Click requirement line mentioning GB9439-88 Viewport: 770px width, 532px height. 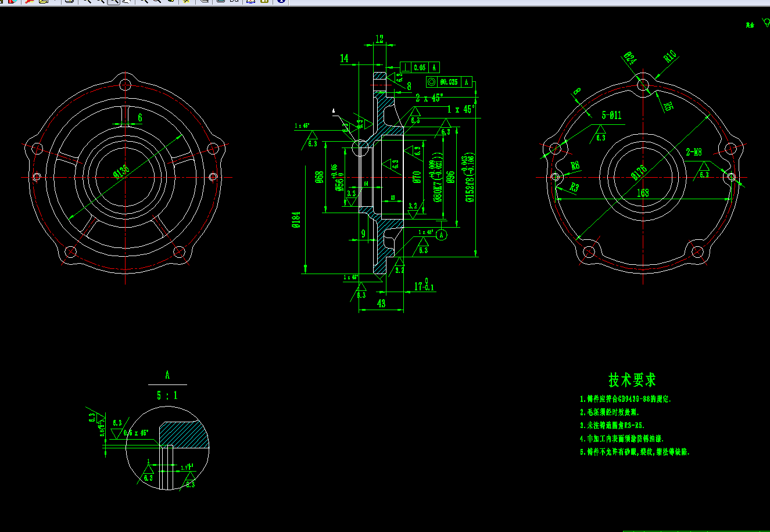point(626,399)
